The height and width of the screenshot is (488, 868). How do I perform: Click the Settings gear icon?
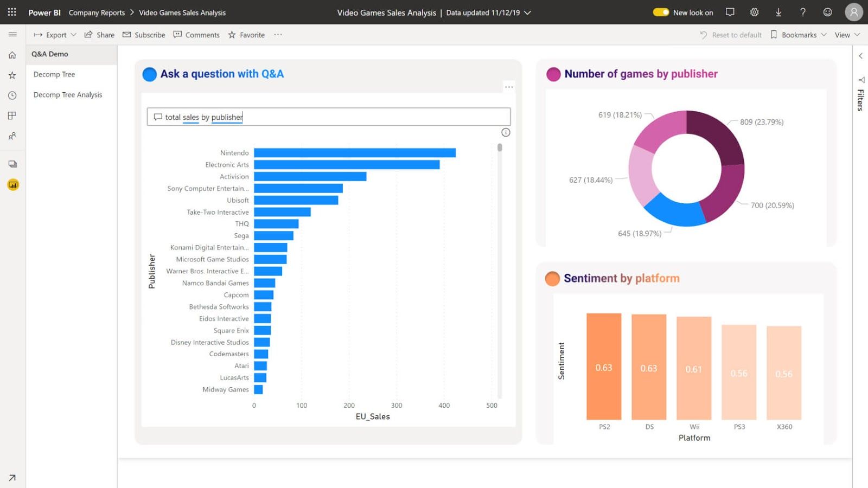coord(754,12)
